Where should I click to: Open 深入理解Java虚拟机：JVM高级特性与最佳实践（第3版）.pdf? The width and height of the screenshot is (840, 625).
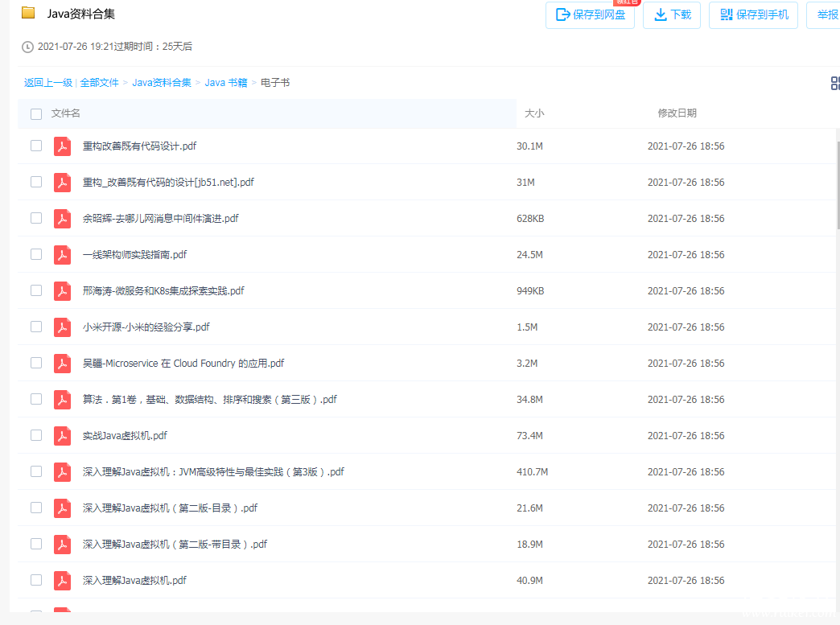(x=213, y=472)
